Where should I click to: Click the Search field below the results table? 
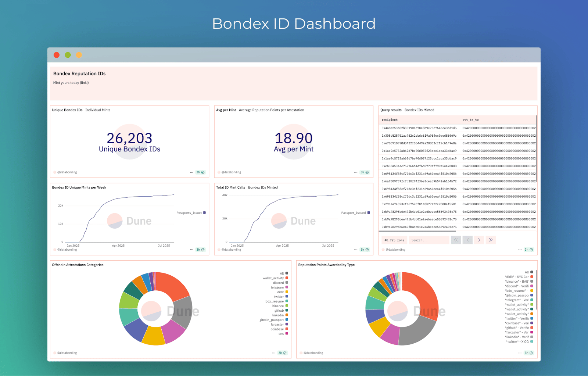(429, 240)
